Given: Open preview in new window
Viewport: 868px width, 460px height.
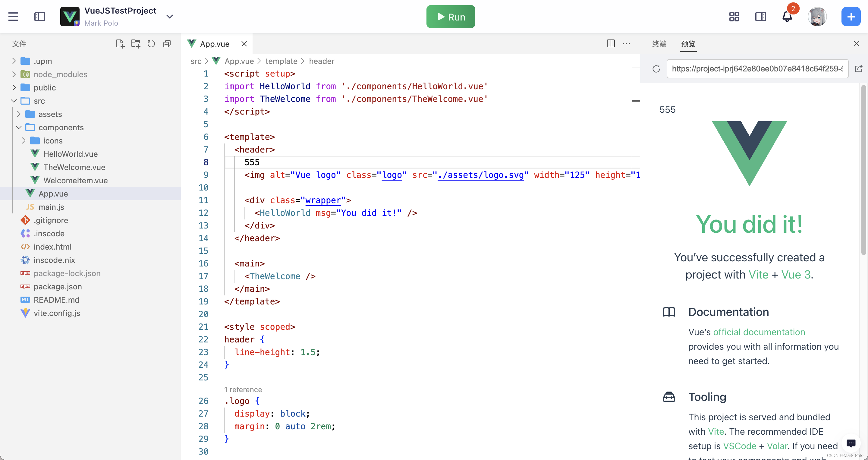Looking at the screenshot, I should coord(859,69).
